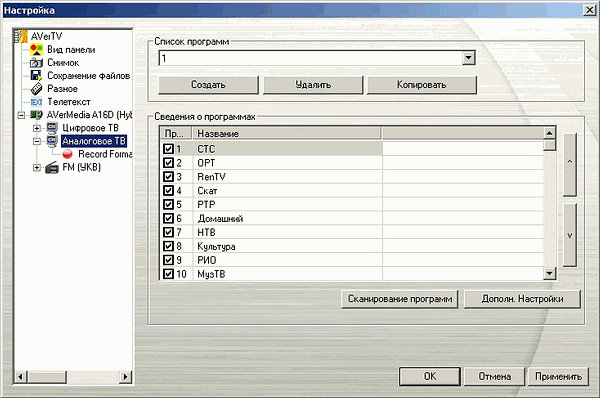600x398 pixels.
Task: Collapse the AVerMedia A16D tree node
Action: click(21, 115)
